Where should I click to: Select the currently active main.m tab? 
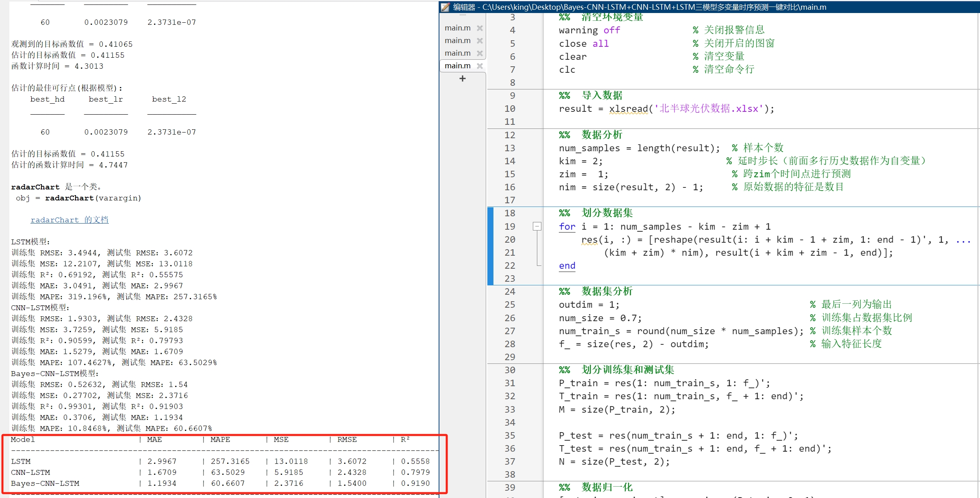coord(458,66)
